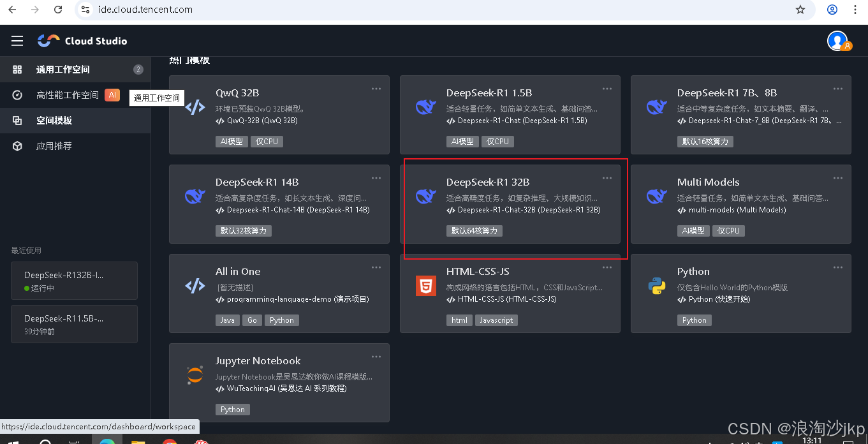The width and height of the screenshot is (868, 444).
Task: Open more options on DeepSeek-R1 14B card
Action: [376, 178]
